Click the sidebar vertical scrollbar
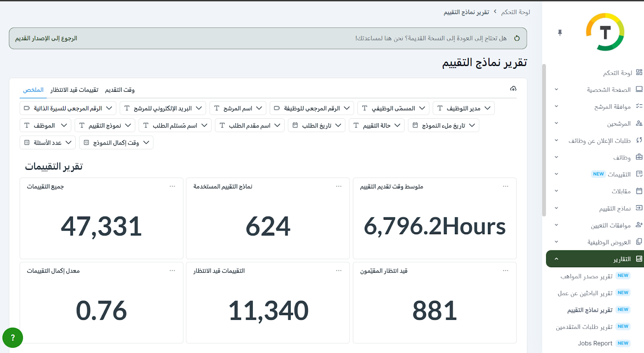 point(544,141)
